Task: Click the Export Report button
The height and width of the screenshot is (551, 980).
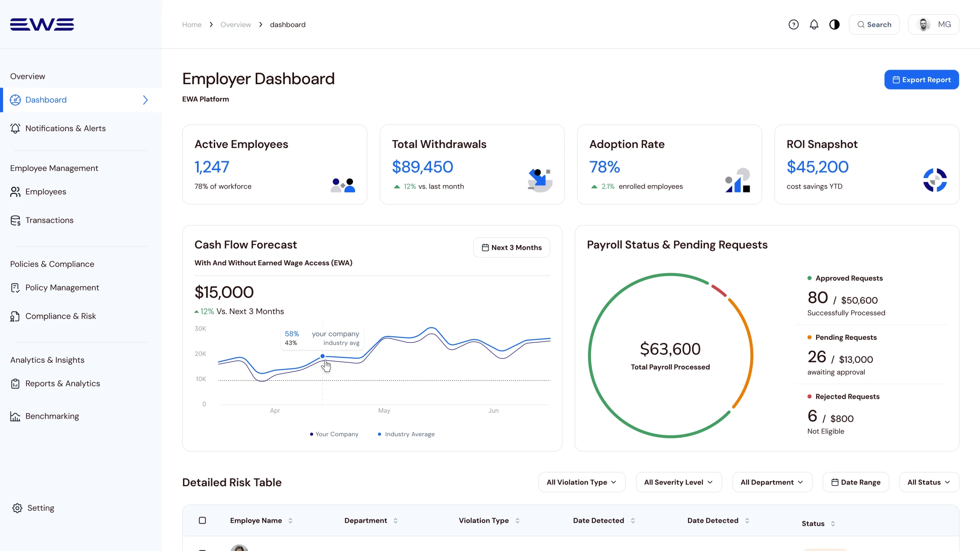Action: [921, 80]
